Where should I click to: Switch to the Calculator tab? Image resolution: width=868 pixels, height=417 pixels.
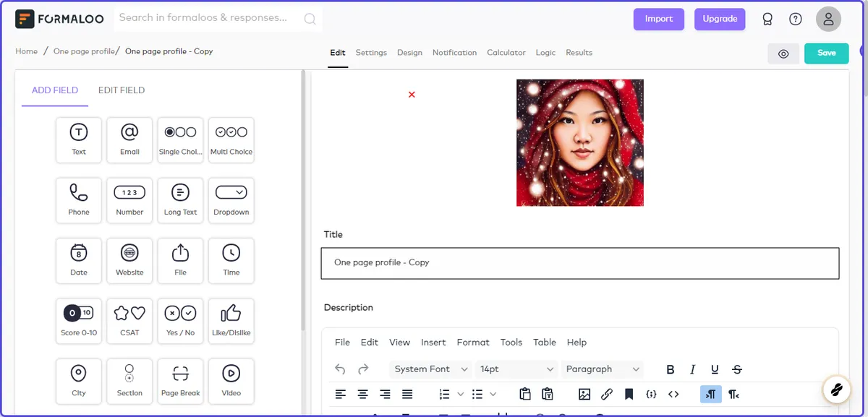click(x=506, y=53)
